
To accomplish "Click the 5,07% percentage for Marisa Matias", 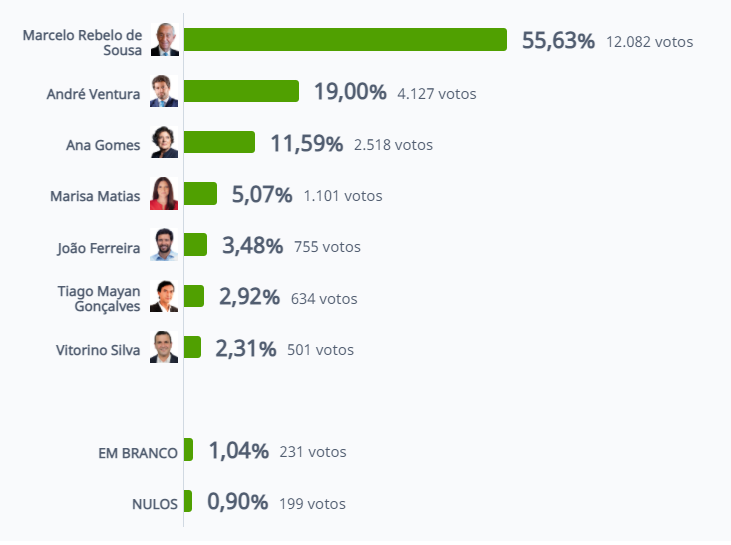I will (x=262, y=195).
